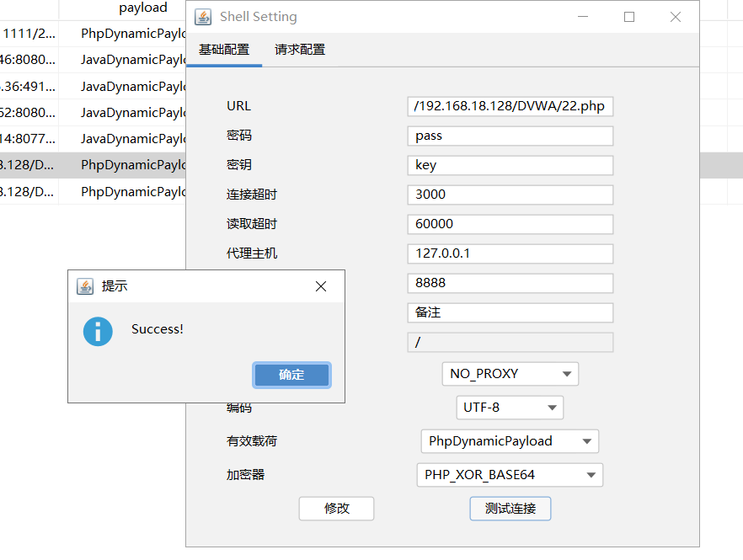Open the PHP_XOR_BASE64 加密器 dropdown
This screenshot has height=560, width=743.
[510, 474]
